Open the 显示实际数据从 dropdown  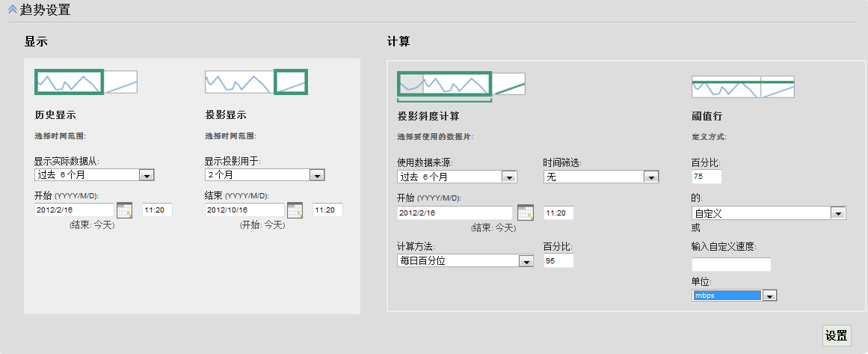pyautogui.click(x=147, y=175)
